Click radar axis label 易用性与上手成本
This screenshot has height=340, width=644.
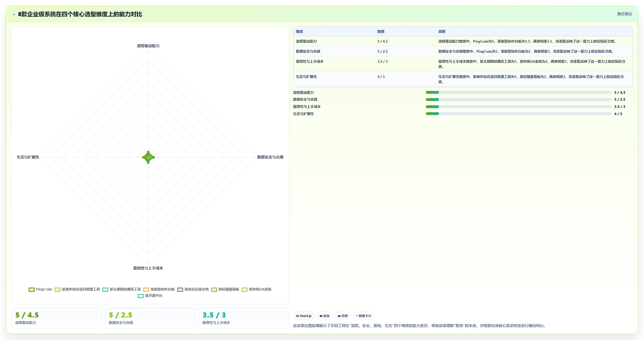148,268
